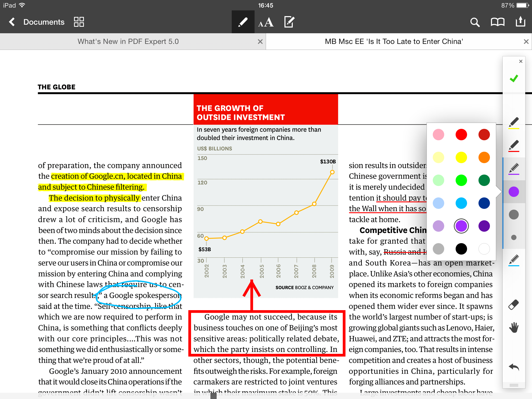Open the note editing icon
The width and height of the screenshot is (532, 399).
click(289, 22)
